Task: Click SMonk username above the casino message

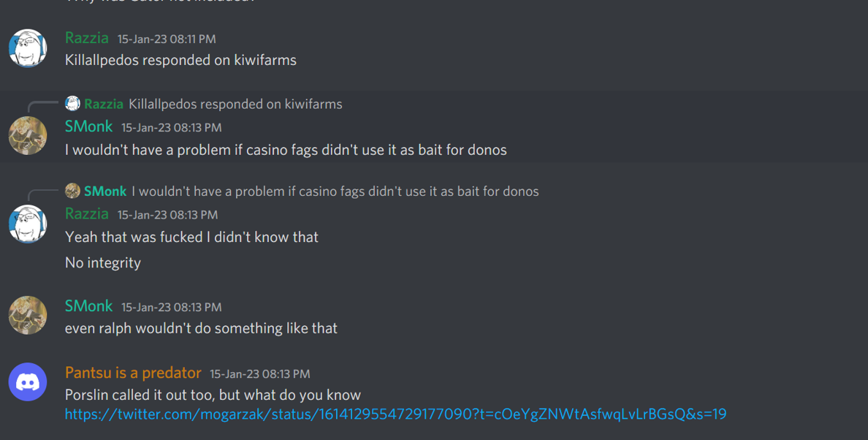Action: (88, 126)
